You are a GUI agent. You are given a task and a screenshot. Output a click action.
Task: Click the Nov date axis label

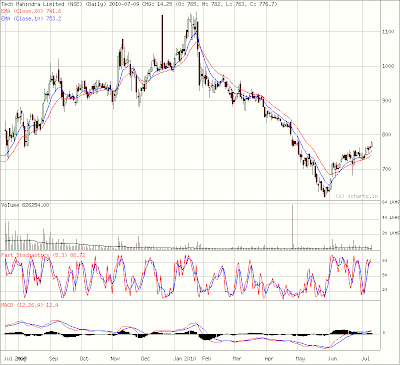(115, 359)
